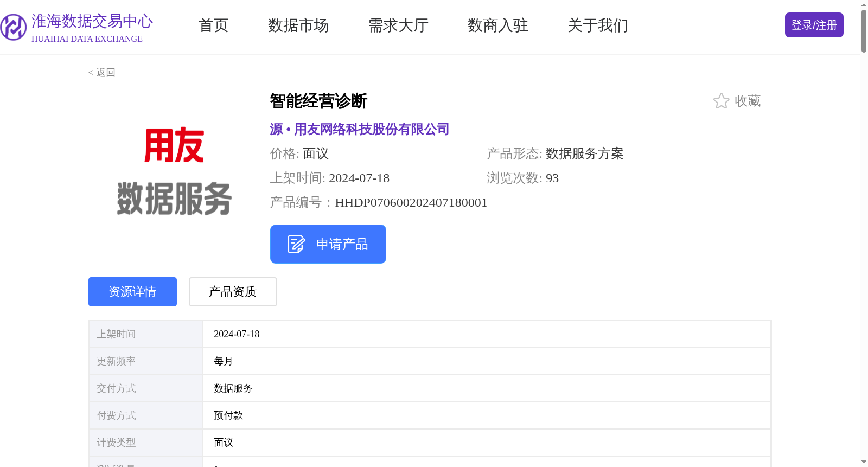The image size is (868, 467).
Task: Click the 数据服务 delivery method cell
Action: 487,388
